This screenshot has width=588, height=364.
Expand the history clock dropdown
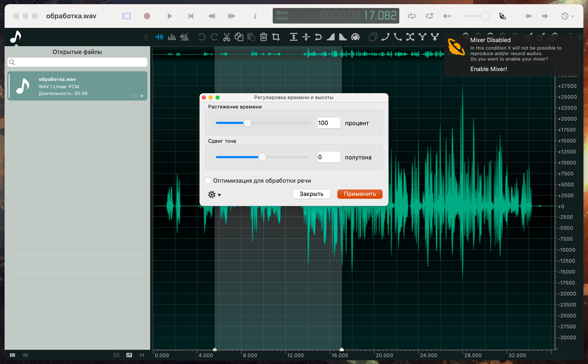pos(567,16)
